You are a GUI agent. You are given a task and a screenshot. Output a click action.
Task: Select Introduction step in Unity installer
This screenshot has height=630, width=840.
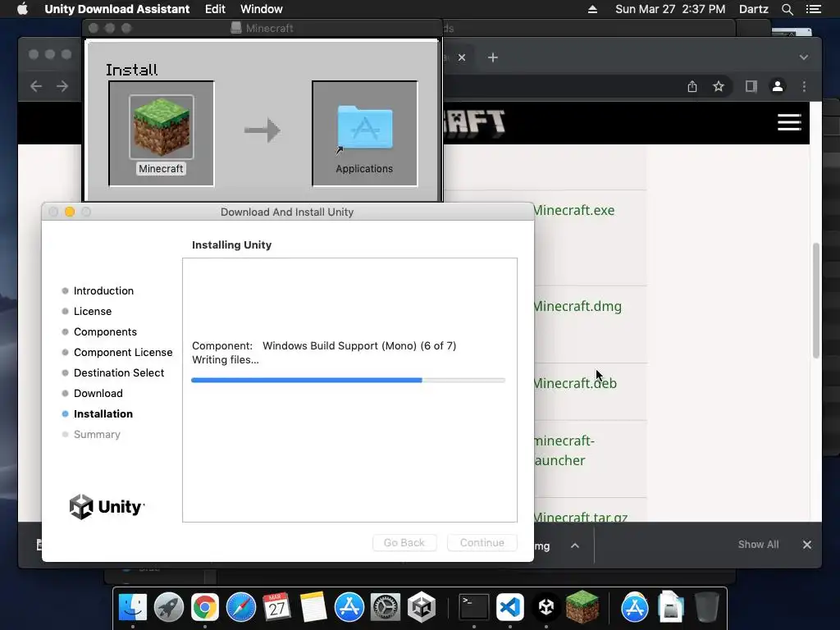tap(103, 291)
